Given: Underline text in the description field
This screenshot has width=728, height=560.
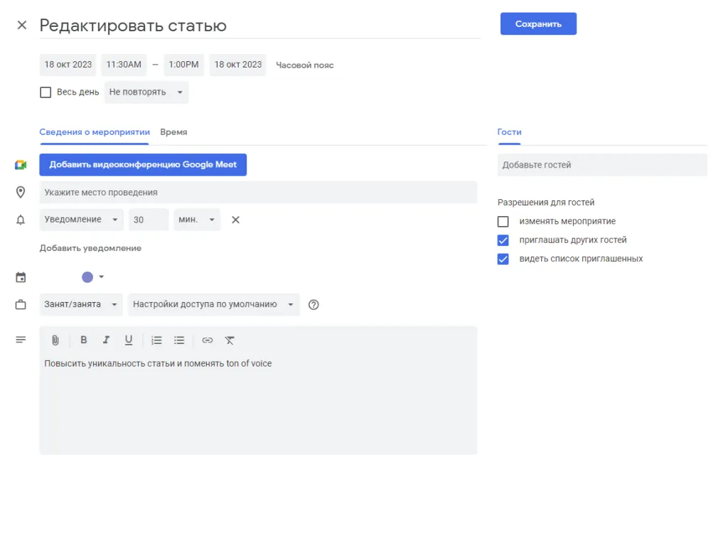Looking at the screenshot, I should point(128,340).
